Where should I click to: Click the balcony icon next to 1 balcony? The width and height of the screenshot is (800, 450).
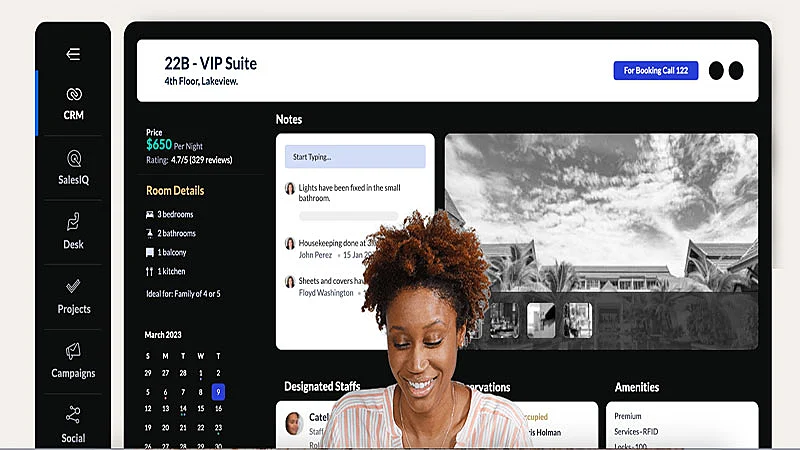click(149, 252)
